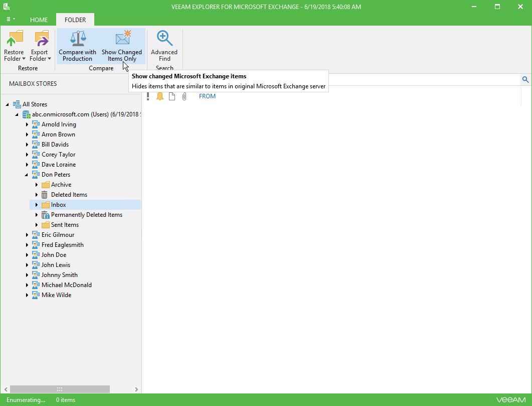Image resolution: width=532 pixels, height=406 pixels.
Task: Click Compare with Production scales icon
Action: coord(78,38)
